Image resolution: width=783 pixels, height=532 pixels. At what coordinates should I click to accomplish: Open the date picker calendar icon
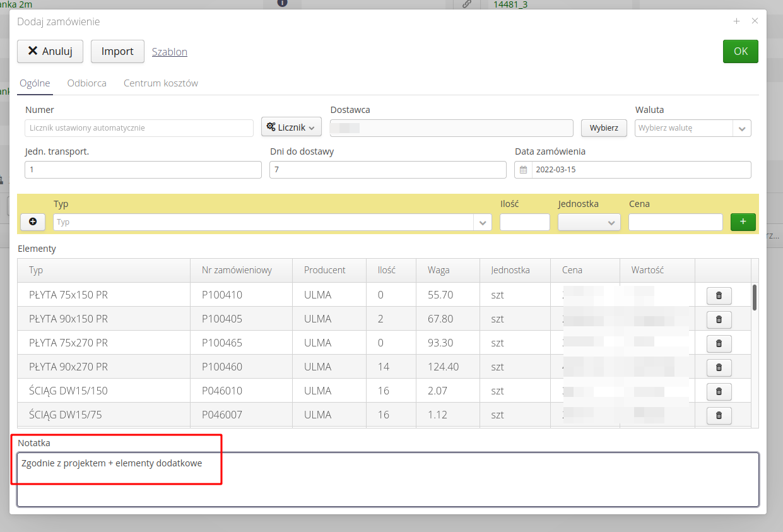(x=524, y=169)
